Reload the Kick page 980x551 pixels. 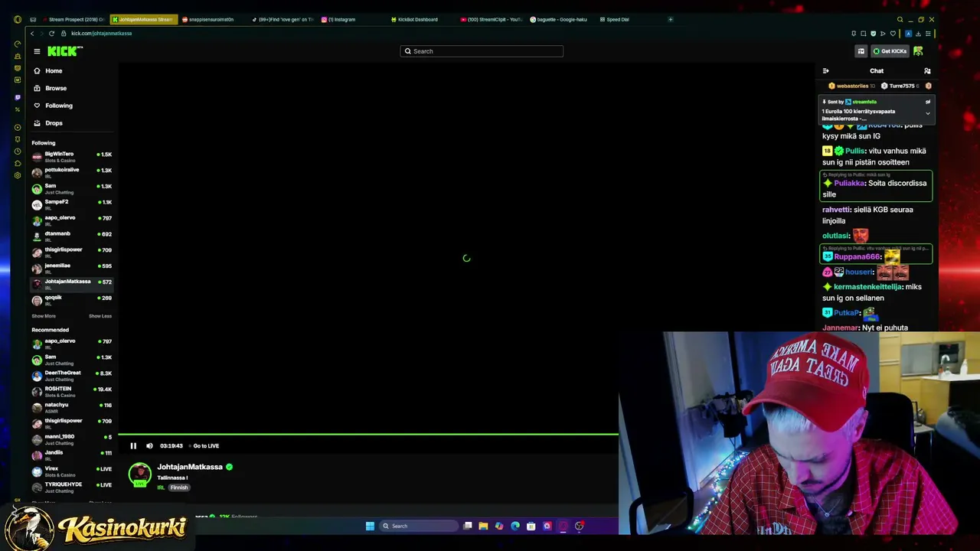click(51, 34)
